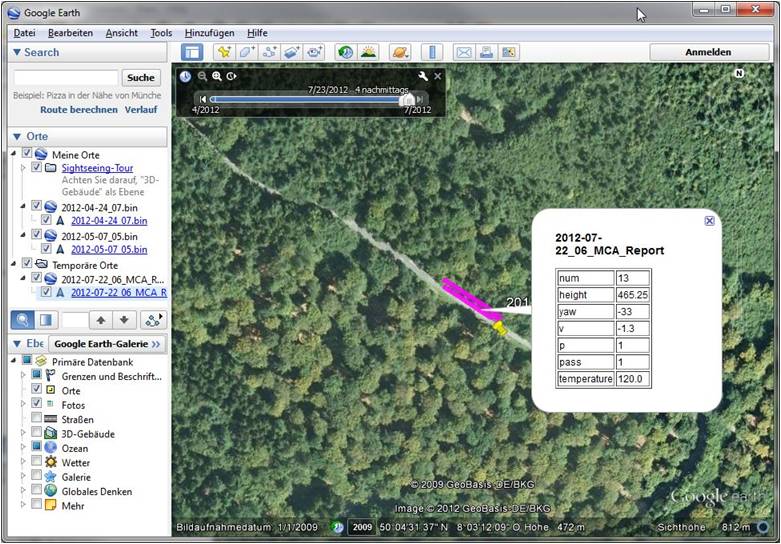Screen dimensions: 781x544
Task: Open the Hinzufügen menu
Action: pyautogui.click(x=209, y=33)
